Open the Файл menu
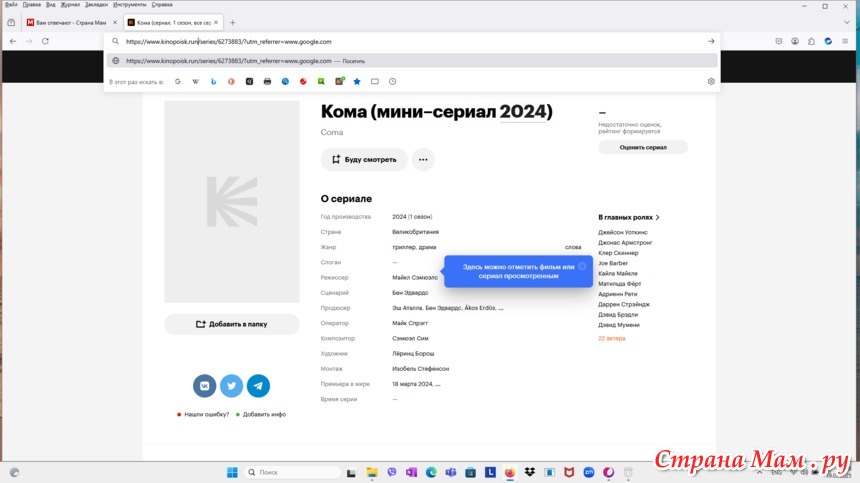 point(11,4)
